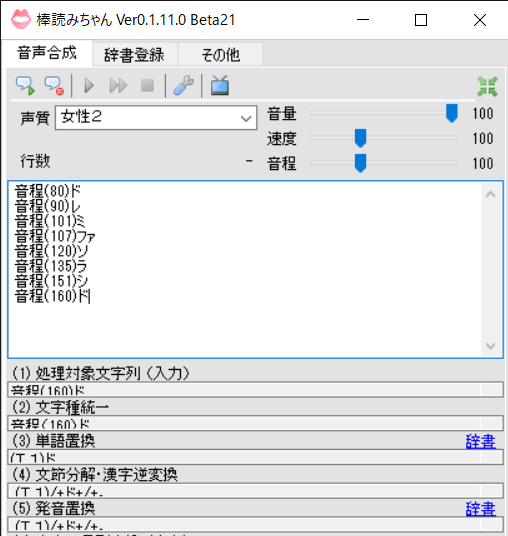Click the TV monitor icon in the toolbar

point(220,85)
